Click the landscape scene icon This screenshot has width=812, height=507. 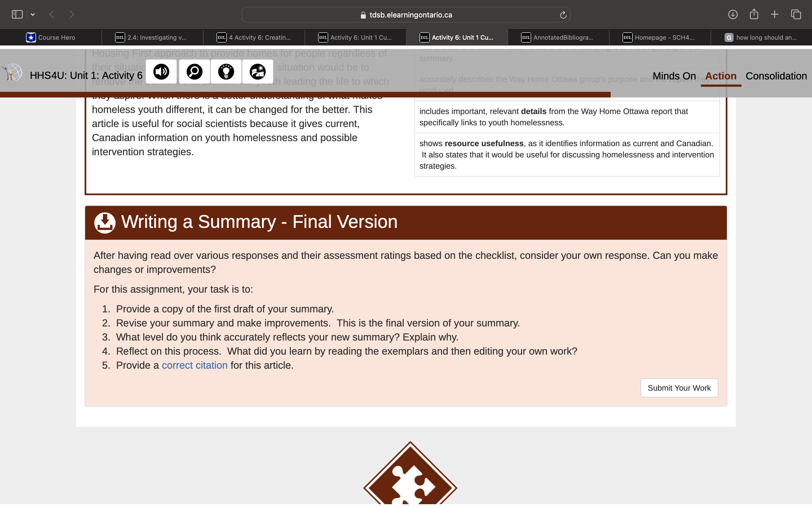(258, 71)
